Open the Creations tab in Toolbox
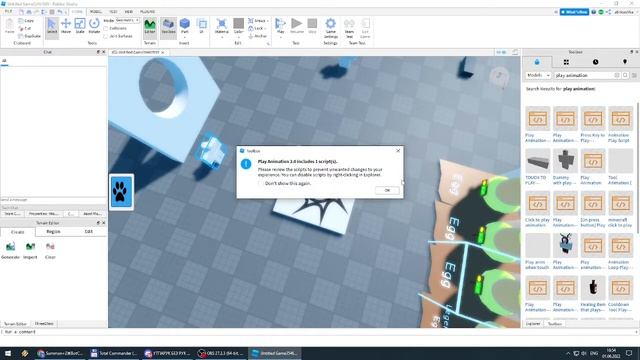 (625, 62)
